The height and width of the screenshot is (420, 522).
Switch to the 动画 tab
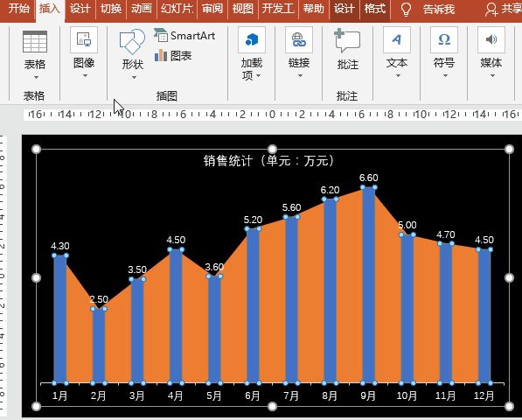click(141, 9)
